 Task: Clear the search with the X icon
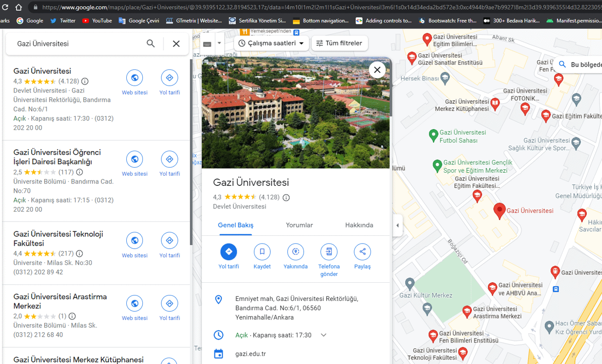click(176, 44)
